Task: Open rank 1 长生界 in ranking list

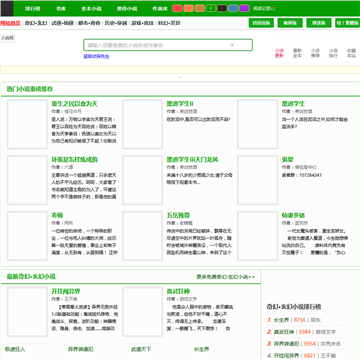Action: (281, 320)
